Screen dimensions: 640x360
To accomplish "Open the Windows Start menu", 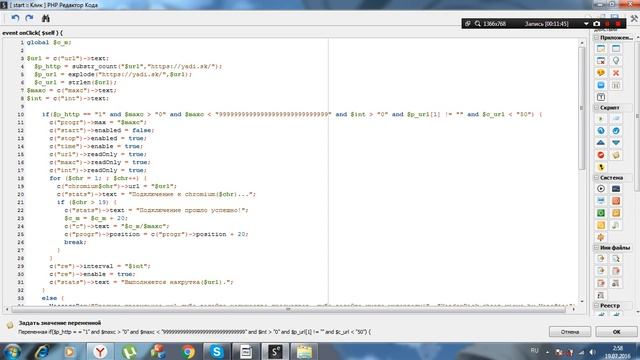I will point(12,352).
